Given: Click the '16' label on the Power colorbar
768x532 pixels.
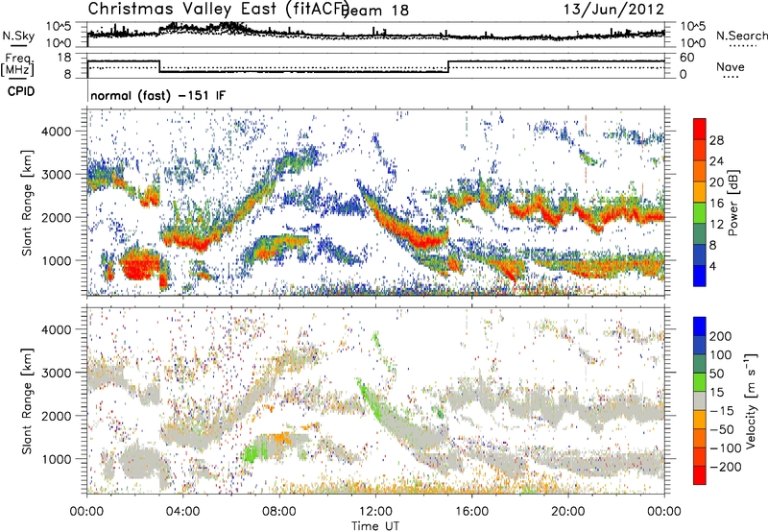Looking at the screenshot, I should [716, 204].
